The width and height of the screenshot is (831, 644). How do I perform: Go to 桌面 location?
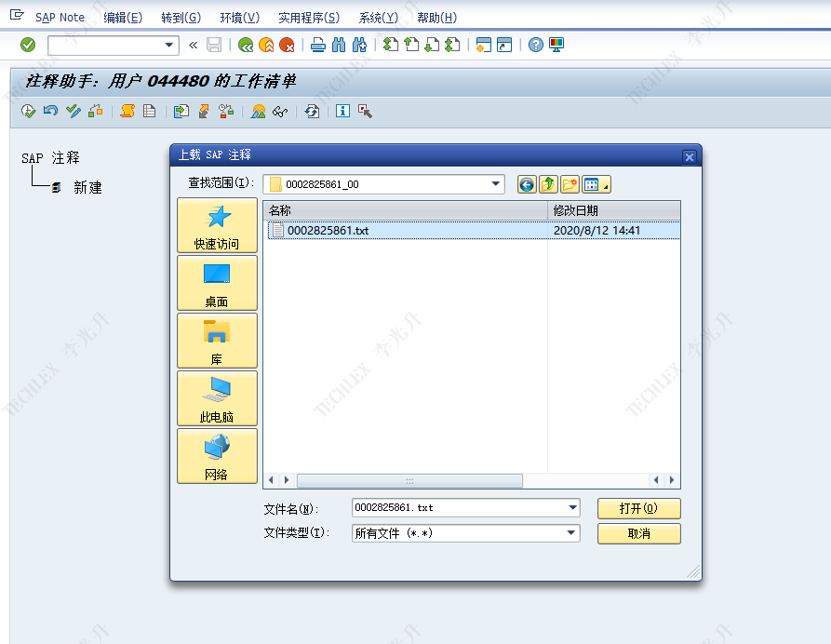pos(218,283)
